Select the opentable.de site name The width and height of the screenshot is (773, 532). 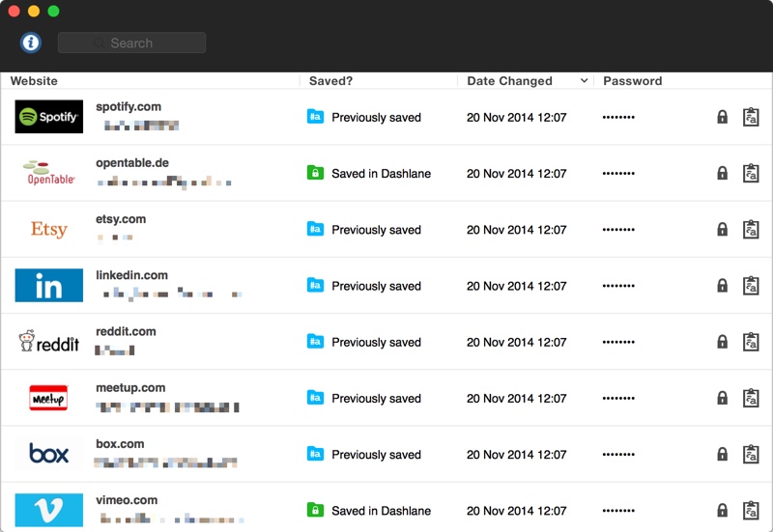point(132,163)
